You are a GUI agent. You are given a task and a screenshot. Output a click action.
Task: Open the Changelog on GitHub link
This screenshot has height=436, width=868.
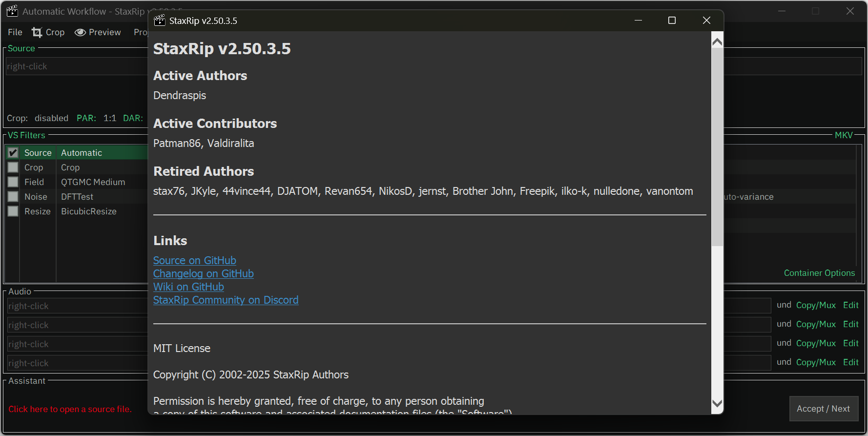203,274
